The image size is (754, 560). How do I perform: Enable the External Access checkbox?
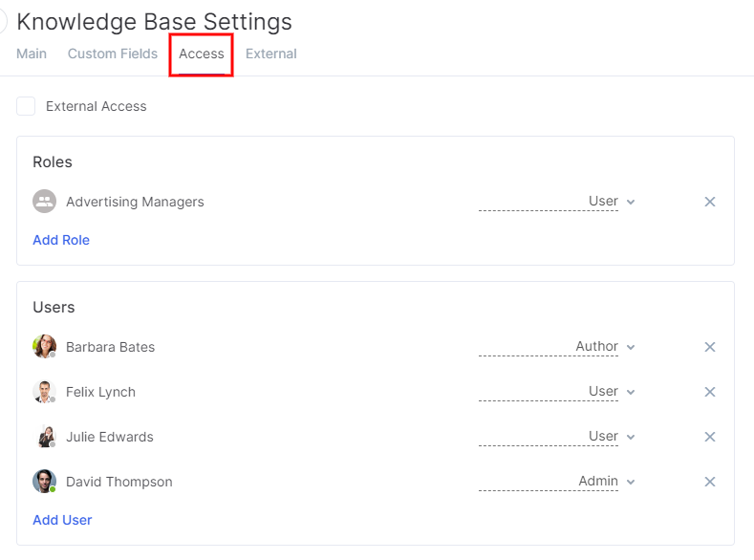pyautogui.click(x=26, y=106)
